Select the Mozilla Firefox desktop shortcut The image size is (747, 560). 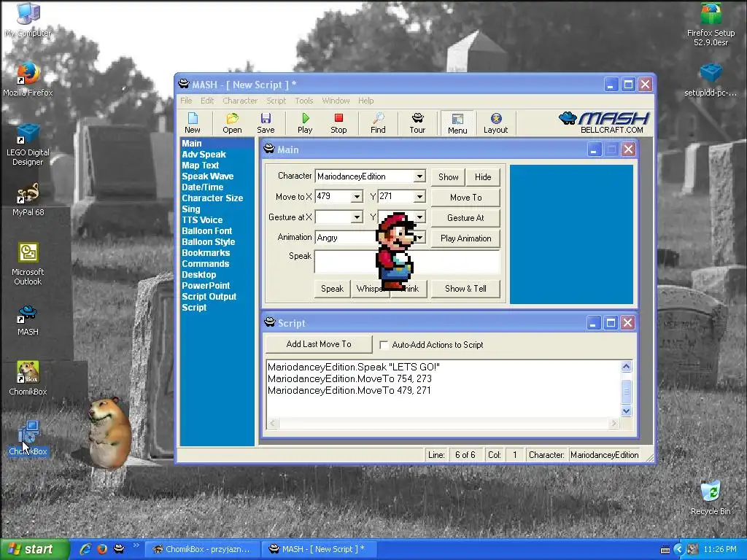point(28,79)
